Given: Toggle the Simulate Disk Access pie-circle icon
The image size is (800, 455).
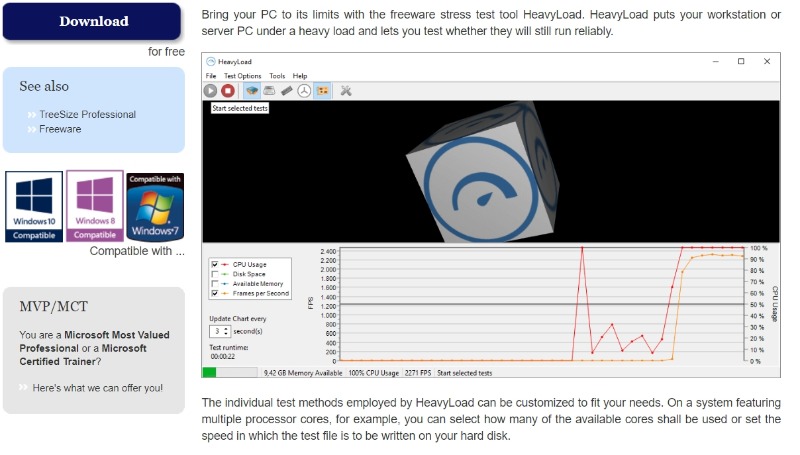Looking at the screenshot, I should pyautogui.click(x=304, y=91).
